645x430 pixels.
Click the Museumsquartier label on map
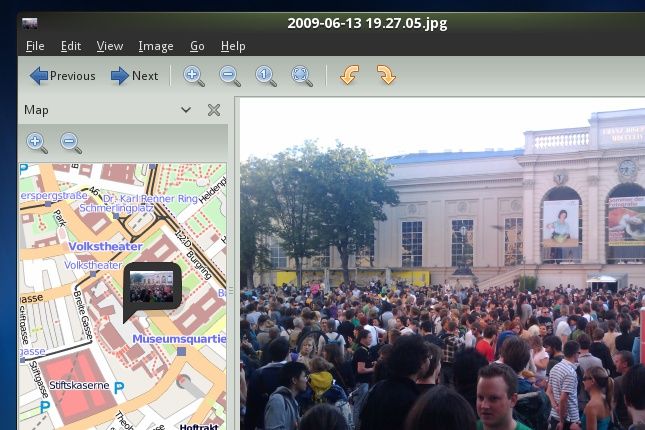tap(179, 339)
